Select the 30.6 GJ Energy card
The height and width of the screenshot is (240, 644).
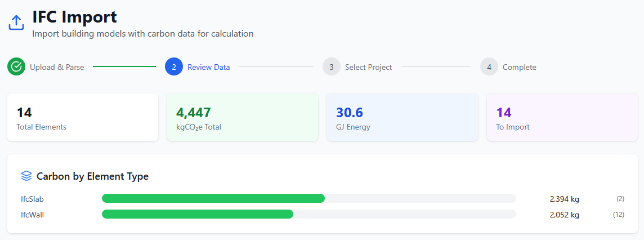point(402,117)
